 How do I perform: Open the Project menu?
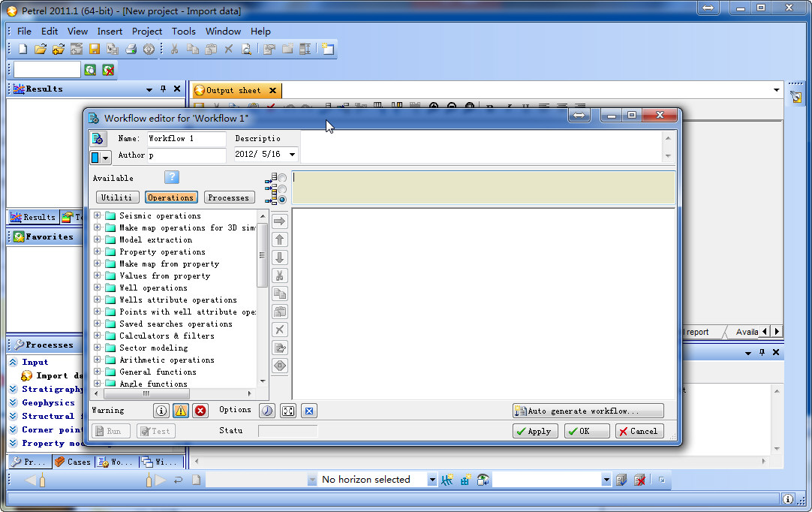146,31
